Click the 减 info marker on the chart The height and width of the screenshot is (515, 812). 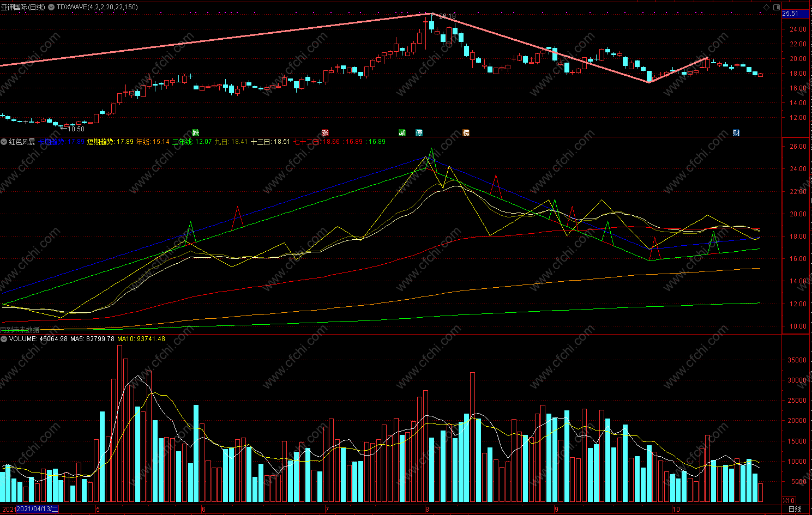pyautogui.click(x=402, y=133)
